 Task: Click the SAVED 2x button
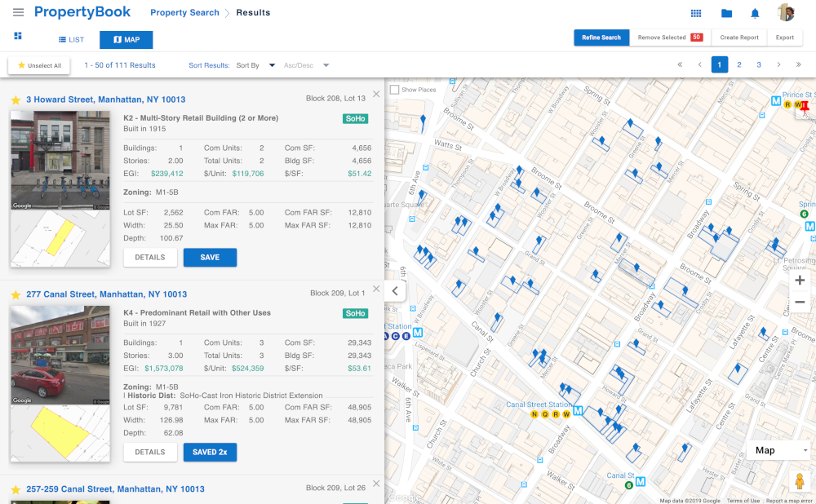click(x=210, y=453)
